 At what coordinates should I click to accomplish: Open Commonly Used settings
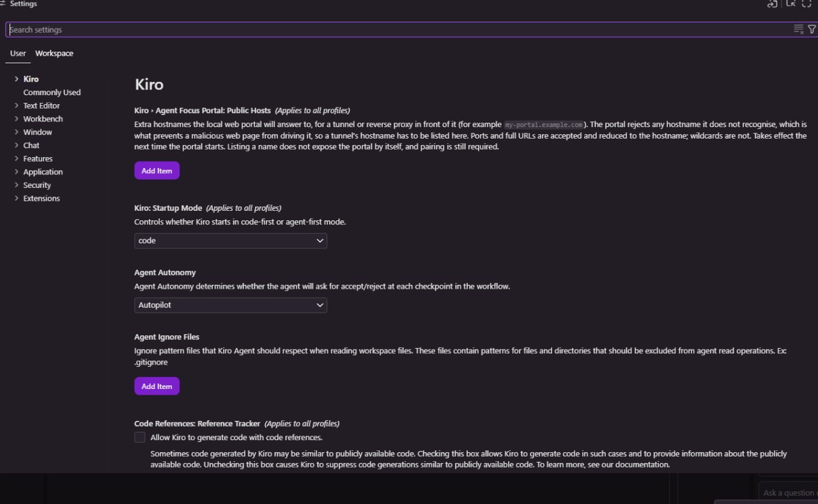tap(52, 93)
